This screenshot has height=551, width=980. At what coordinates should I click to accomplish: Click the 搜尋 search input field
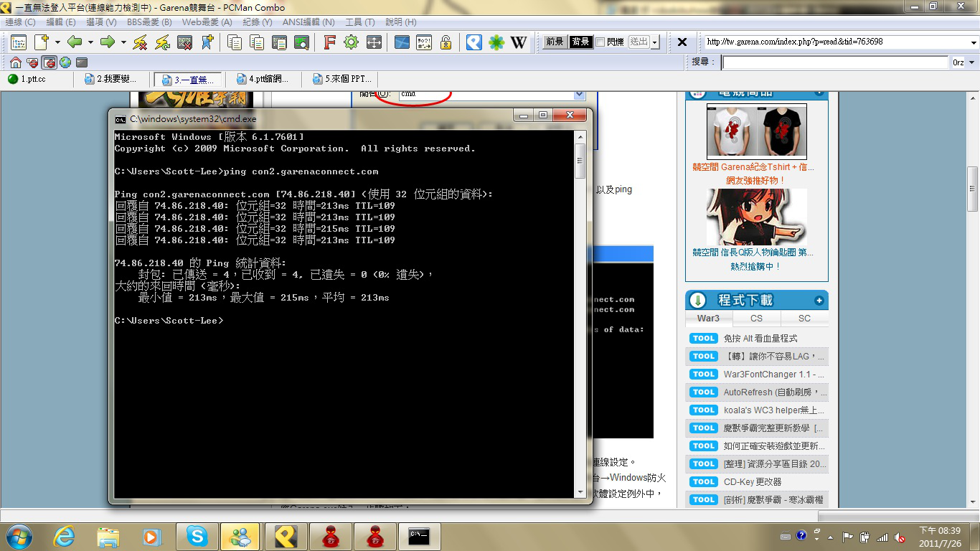[835, 62]
